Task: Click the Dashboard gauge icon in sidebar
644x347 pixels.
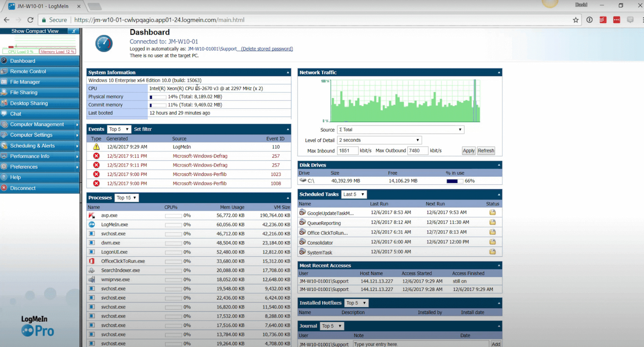Action: [x=4, y=61]
